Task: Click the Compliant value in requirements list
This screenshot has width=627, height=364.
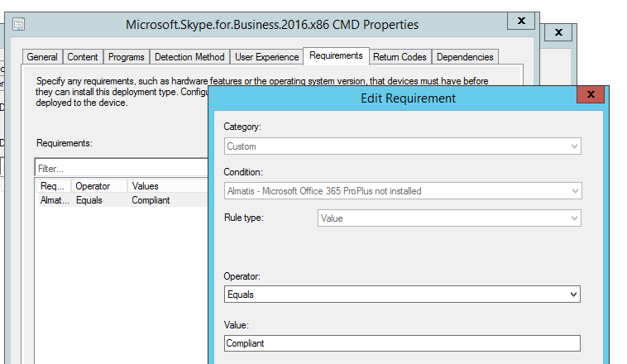Action: (151, 200)
